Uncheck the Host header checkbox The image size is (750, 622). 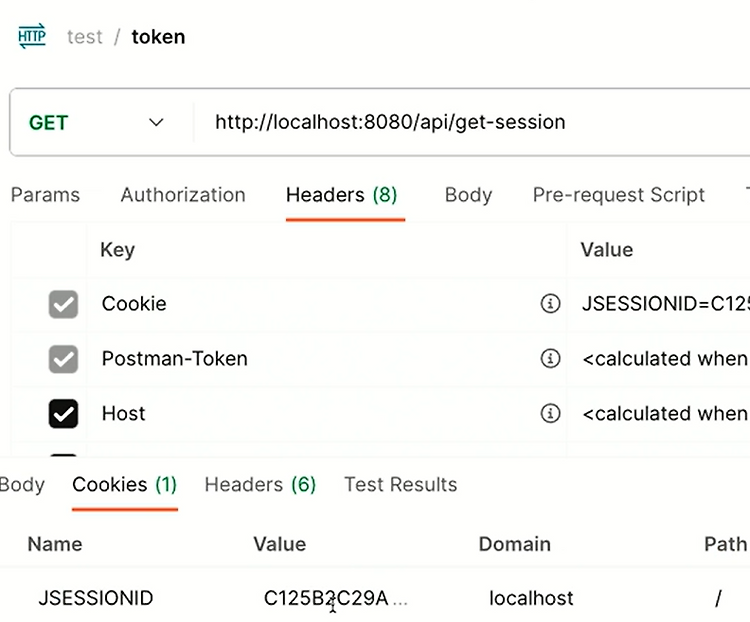click(x=63, y=414)
